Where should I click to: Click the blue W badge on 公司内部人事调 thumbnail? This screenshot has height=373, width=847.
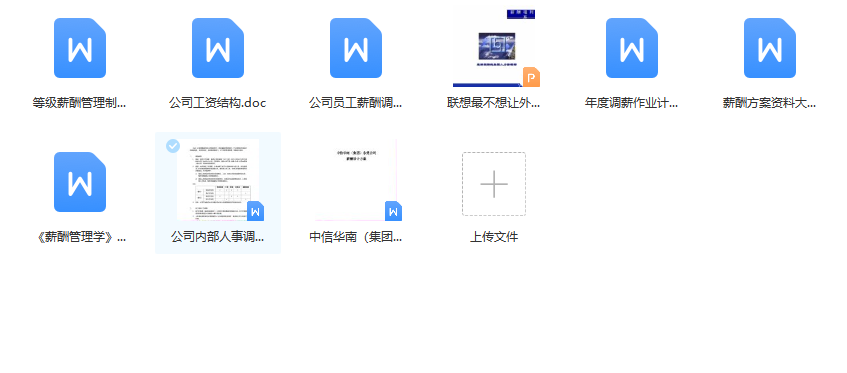(256, 211)
